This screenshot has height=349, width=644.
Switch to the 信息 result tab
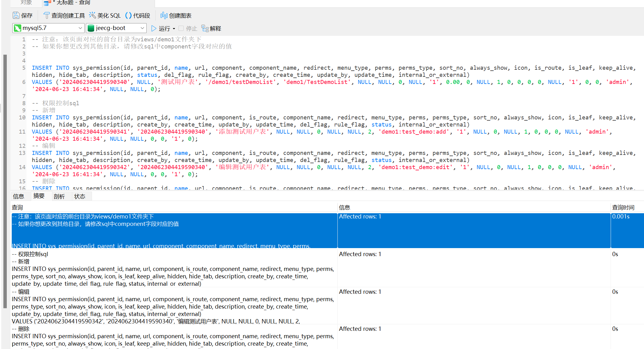click(x=19, y=196)
